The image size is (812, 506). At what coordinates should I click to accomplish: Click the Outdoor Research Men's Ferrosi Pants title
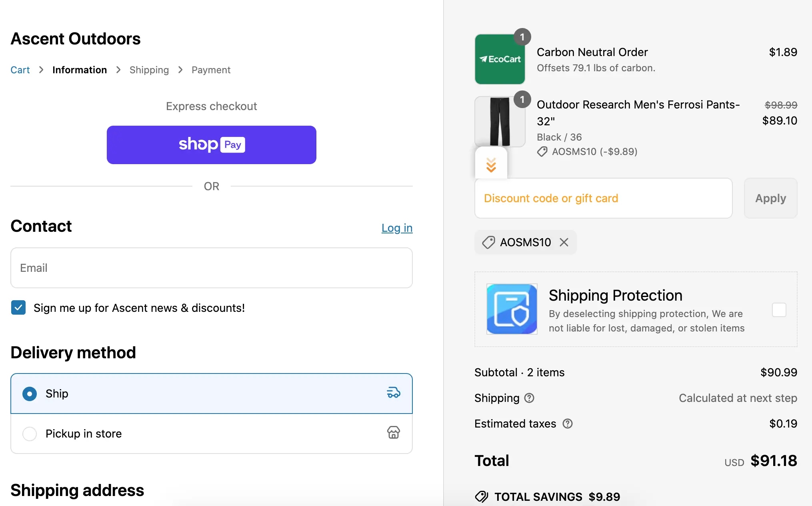point(638,112)
